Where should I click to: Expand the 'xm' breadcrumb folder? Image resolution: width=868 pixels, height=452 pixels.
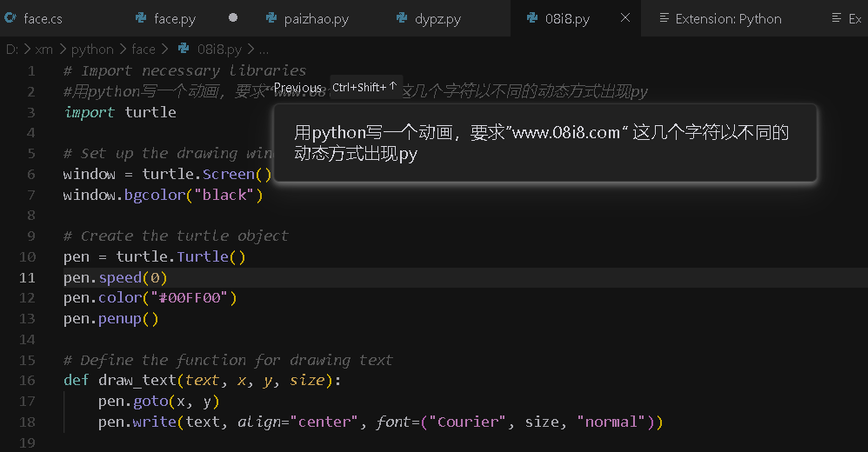[x=44, y=50]
